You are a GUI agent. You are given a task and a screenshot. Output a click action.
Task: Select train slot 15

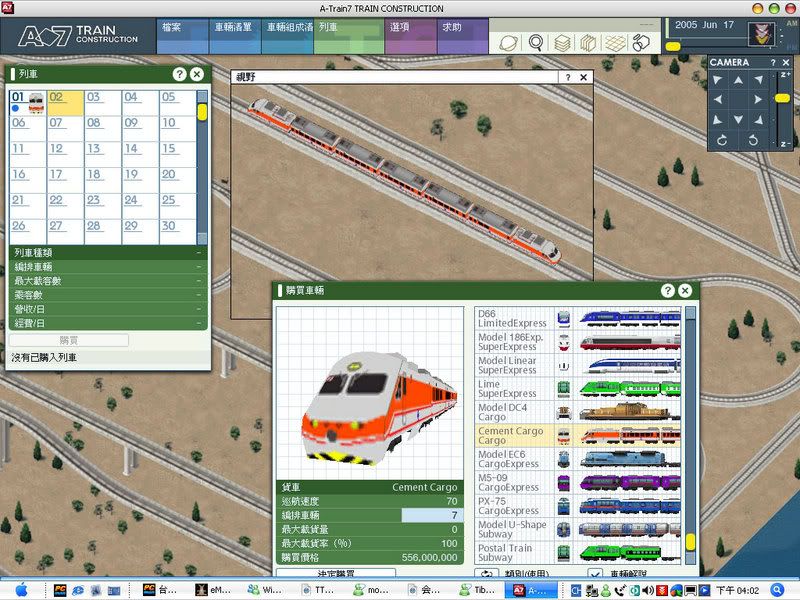pyautogui.click(x=178, y=155)
